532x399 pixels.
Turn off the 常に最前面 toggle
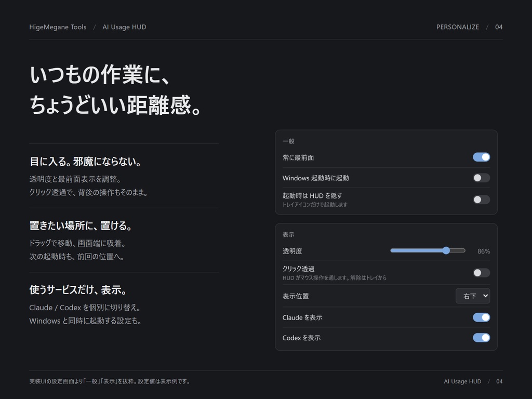pyautogui.click(x=482, y=157)
